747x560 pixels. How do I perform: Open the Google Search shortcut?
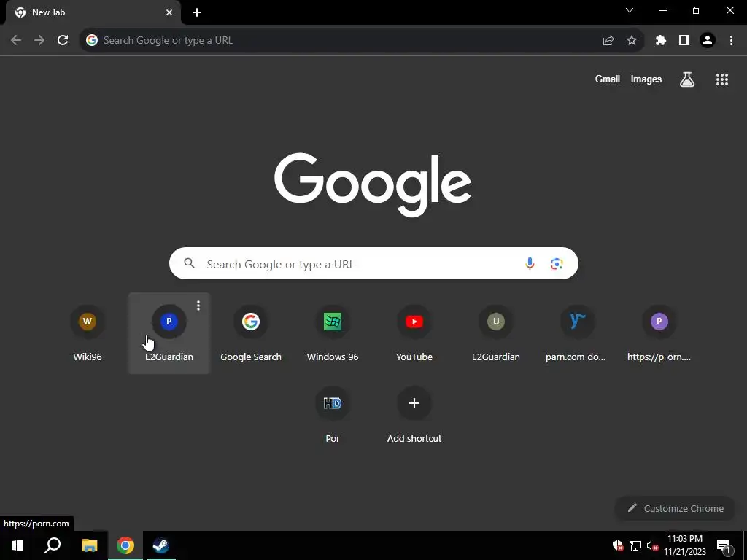[x=251, y=333]
